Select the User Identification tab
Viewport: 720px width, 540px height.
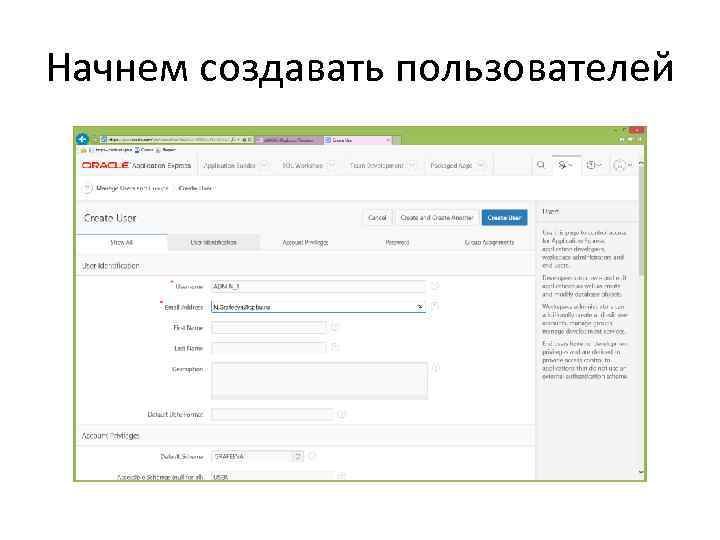tap(214, 242)
